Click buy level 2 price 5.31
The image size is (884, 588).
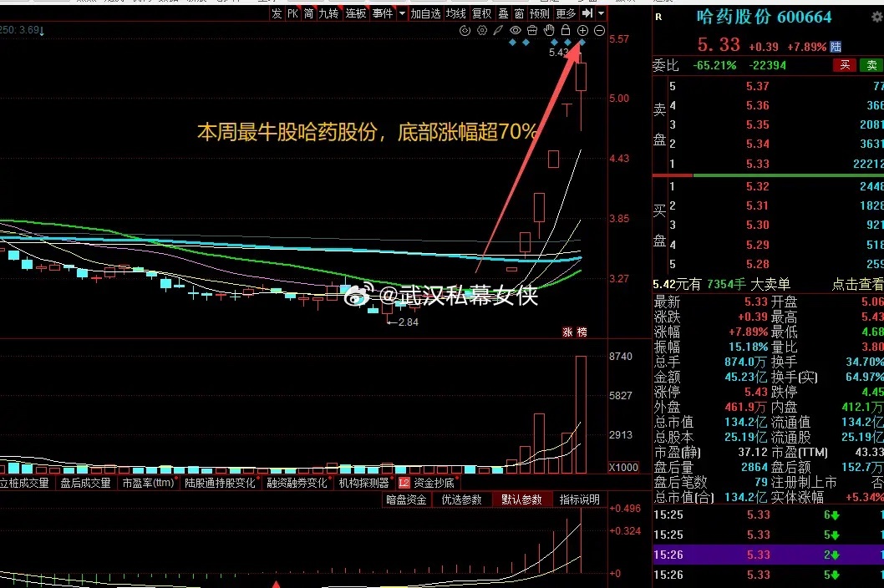coord(758,205)
